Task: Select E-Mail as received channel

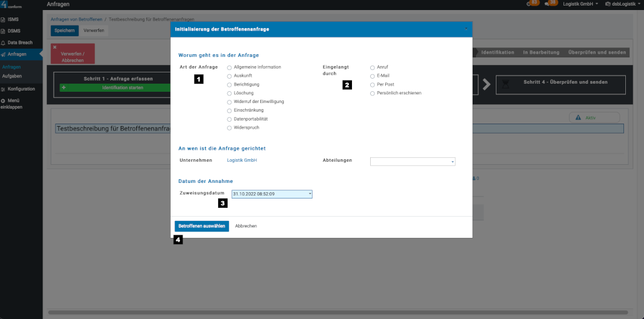Action: pyautogui.click(x=373, y=76)
